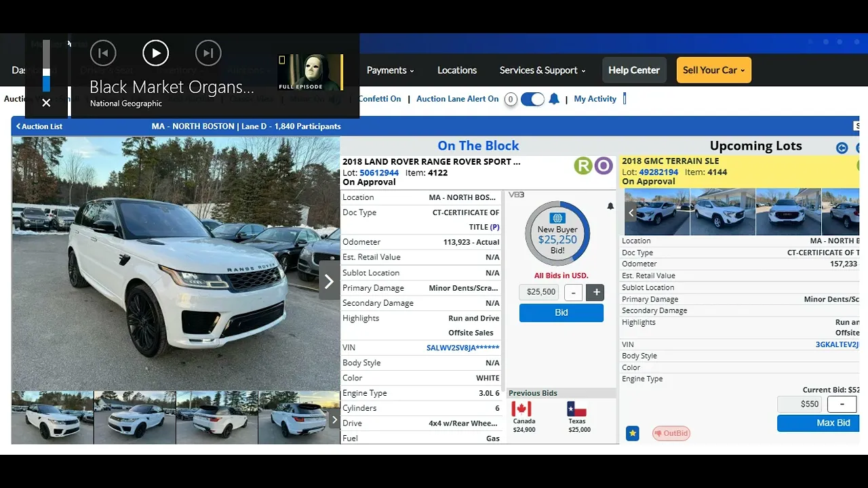Decrease bid with minus button
Screen dimensions: 868x488
[x=574, y=292]
